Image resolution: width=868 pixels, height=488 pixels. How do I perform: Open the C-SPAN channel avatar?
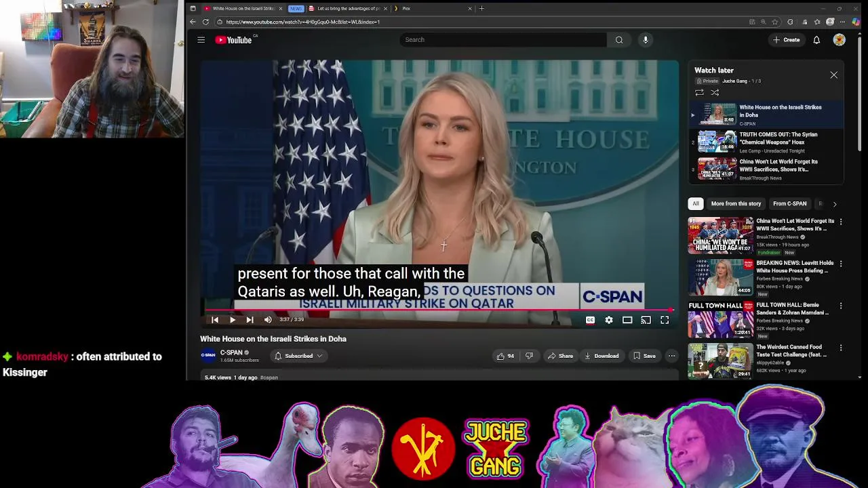[208, 355]
